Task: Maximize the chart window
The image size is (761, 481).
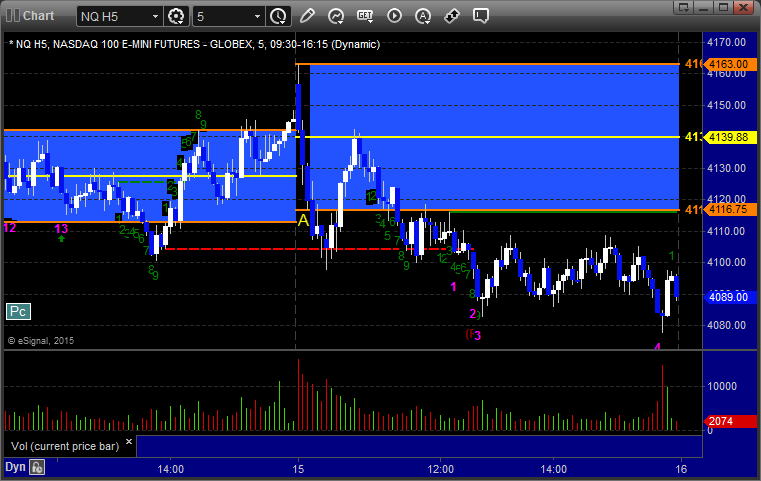Action: 723,7
